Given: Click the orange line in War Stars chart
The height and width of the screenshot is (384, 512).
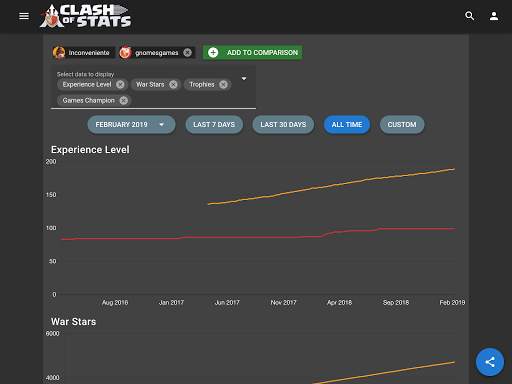Looking at the screenshot, I should pos(383,372).
